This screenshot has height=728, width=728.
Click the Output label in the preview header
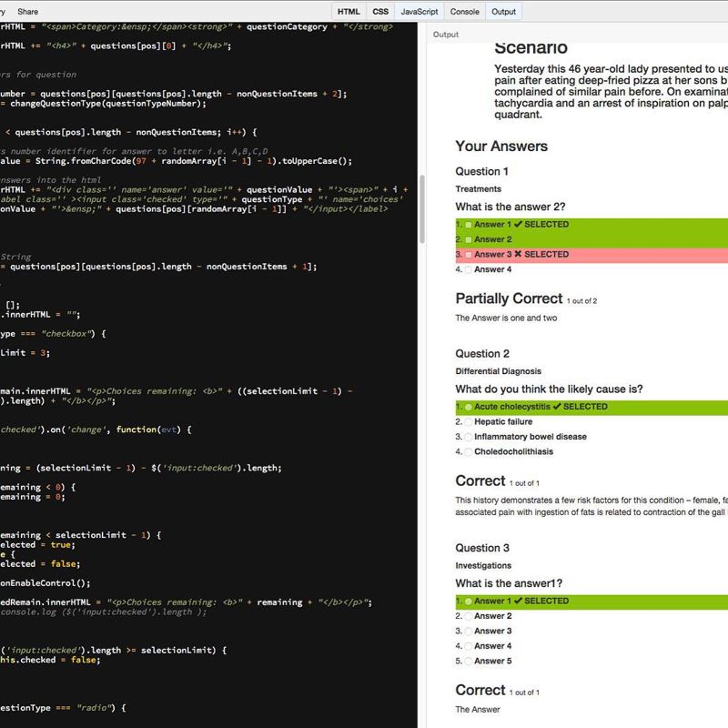pyautogui.click(x=446, y=35)
